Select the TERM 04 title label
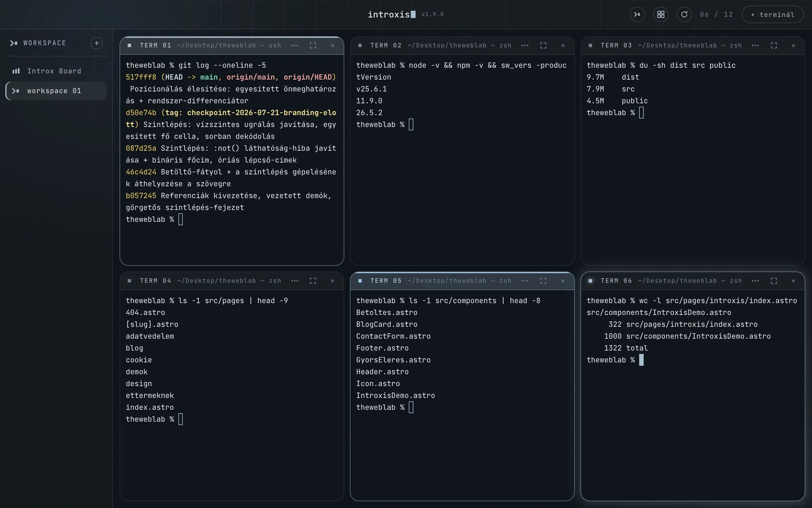The height and width of the screenshot is (508, 812). click(x=156, y=281)
